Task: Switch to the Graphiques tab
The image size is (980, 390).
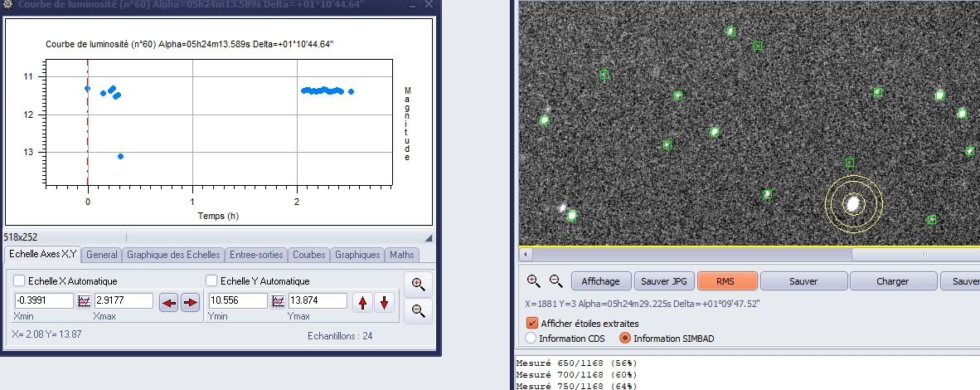Action: coord(357,255)
